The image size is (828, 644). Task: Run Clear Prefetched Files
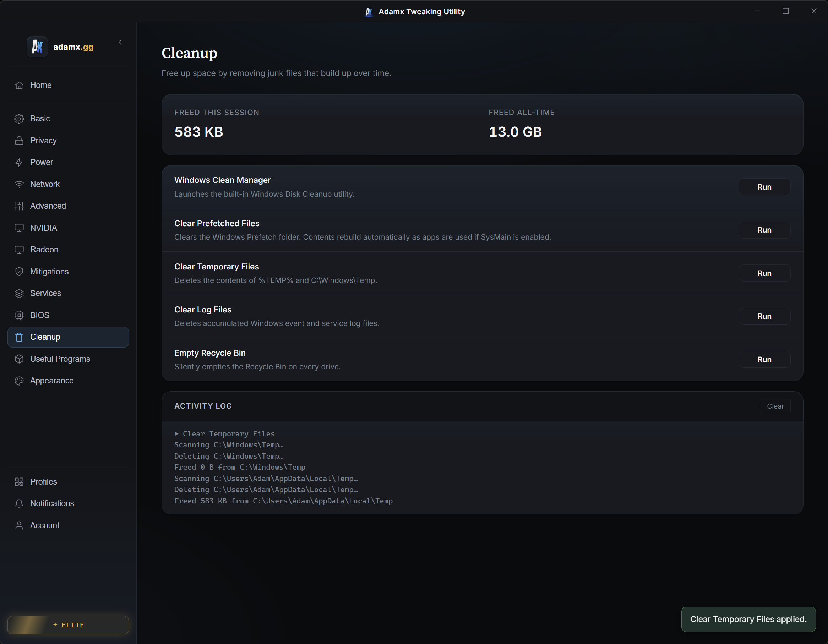click(x=764, y=230)
